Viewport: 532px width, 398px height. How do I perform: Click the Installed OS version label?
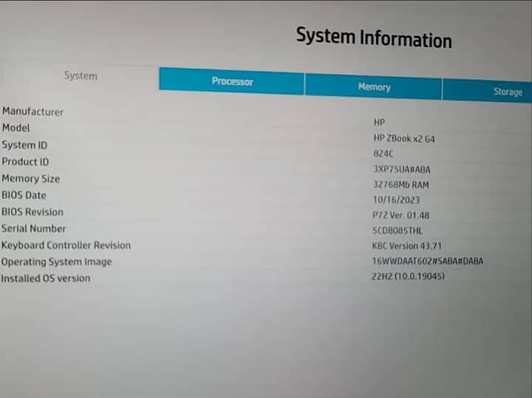(46, 278)
